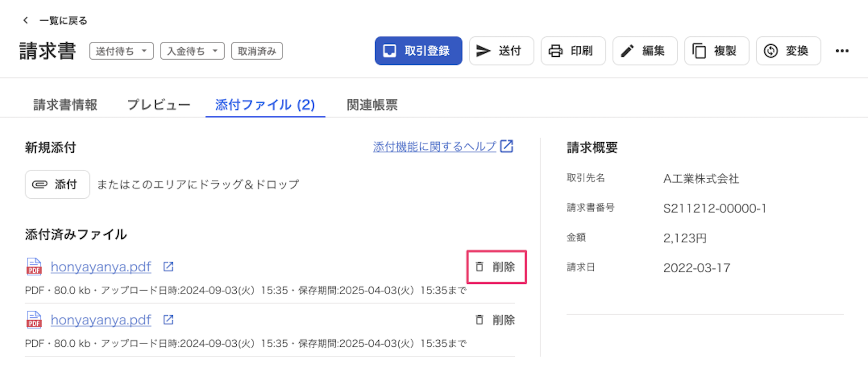Click the amount 2,123円

coord(685,238)
